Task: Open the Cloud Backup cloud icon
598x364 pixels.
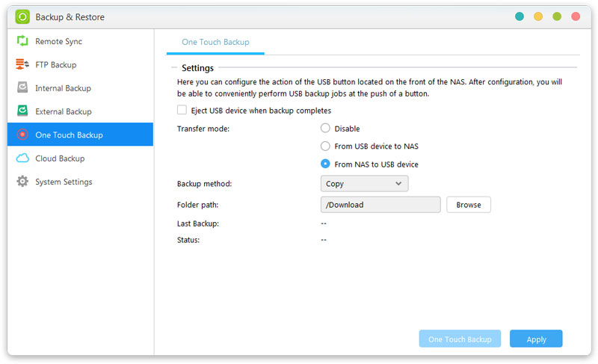Action: pyautogui.click(x=22, y=158)
